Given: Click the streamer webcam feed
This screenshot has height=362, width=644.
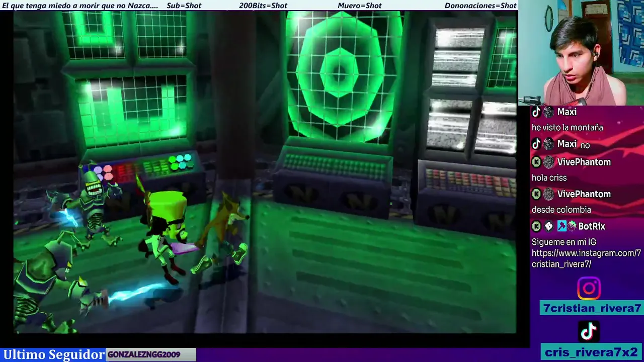Looking at the screenshot, I should [581, 52].
